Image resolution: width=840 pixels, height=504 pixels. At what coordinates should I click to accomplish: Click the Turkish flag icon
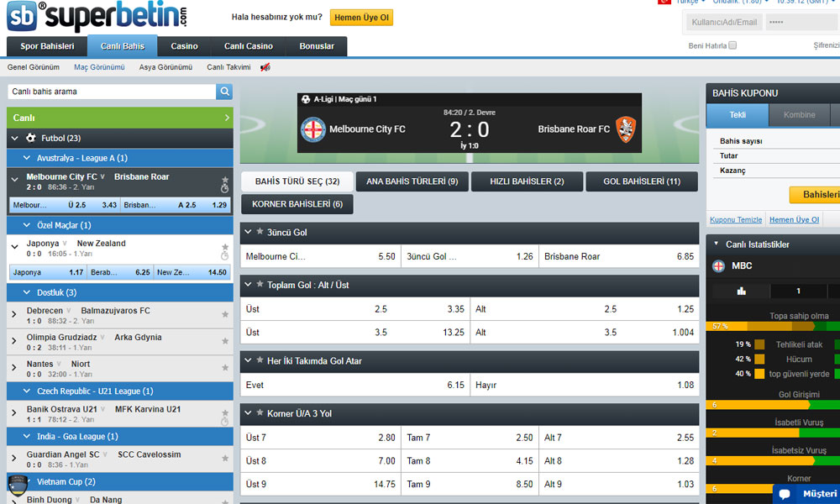[x=664, y=2]
